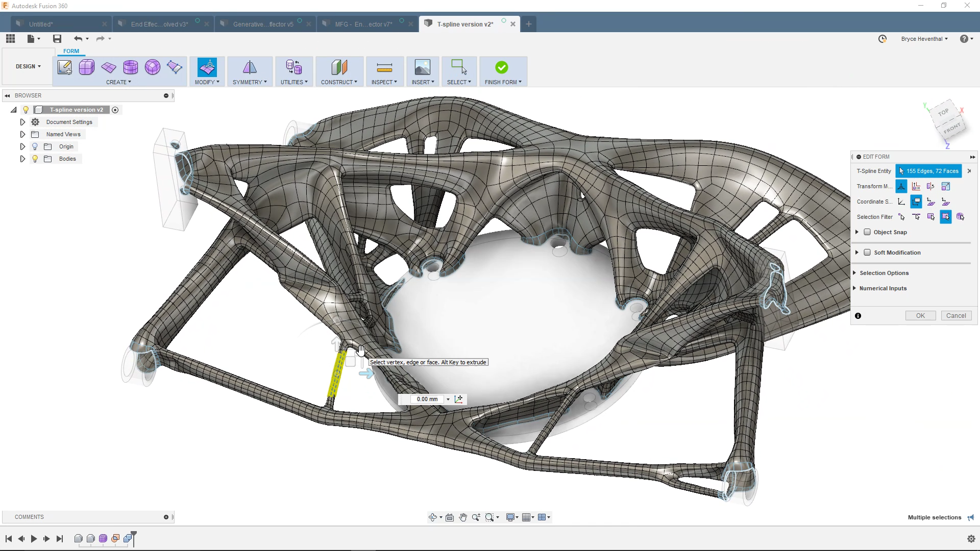Click the 0.00 mm distance input field
Viewport: 980px width, 551px height.
click(x=427, y=399)
